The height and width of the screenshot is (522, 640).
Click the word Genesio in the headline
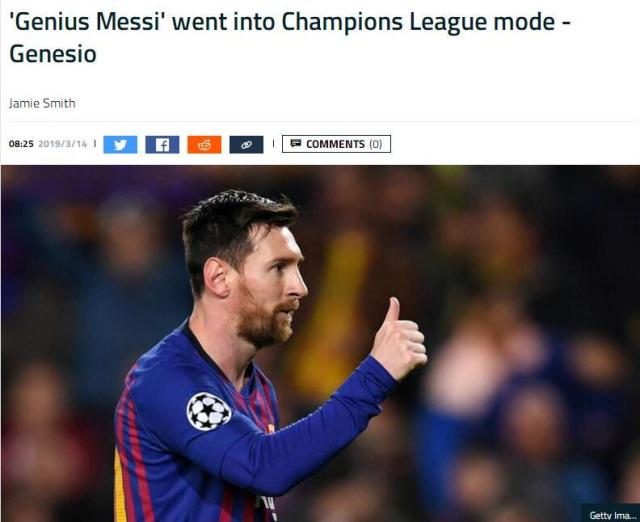[x=53, y=54]
